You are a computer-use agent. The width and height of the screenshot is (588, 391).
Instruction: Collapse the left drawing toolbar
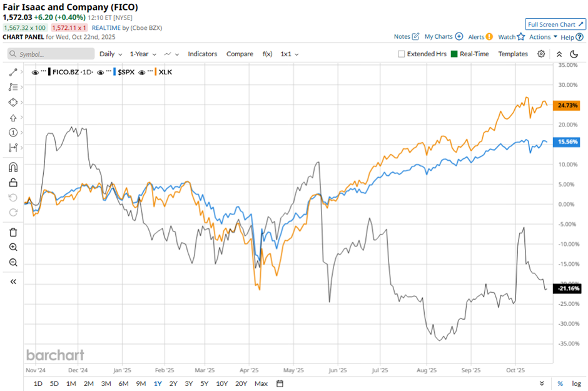coord(13,282)
